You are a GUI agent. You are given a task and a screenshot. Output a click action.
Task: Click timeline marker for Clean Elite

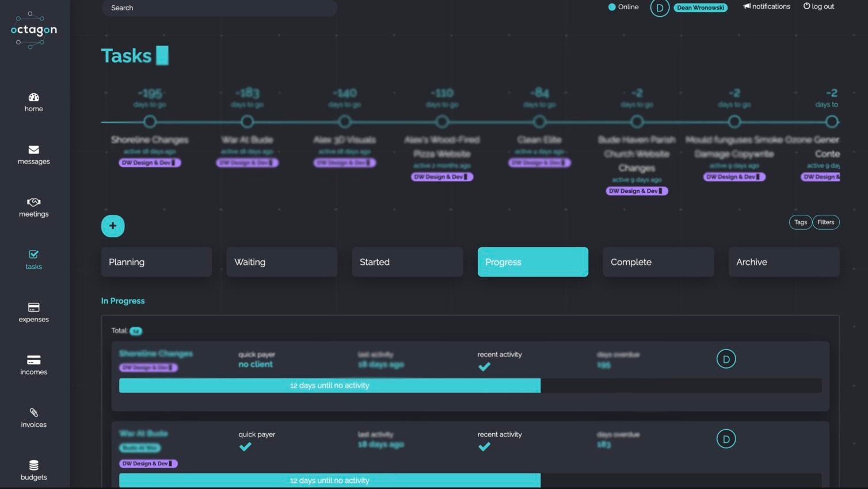[x=539, y=122]
